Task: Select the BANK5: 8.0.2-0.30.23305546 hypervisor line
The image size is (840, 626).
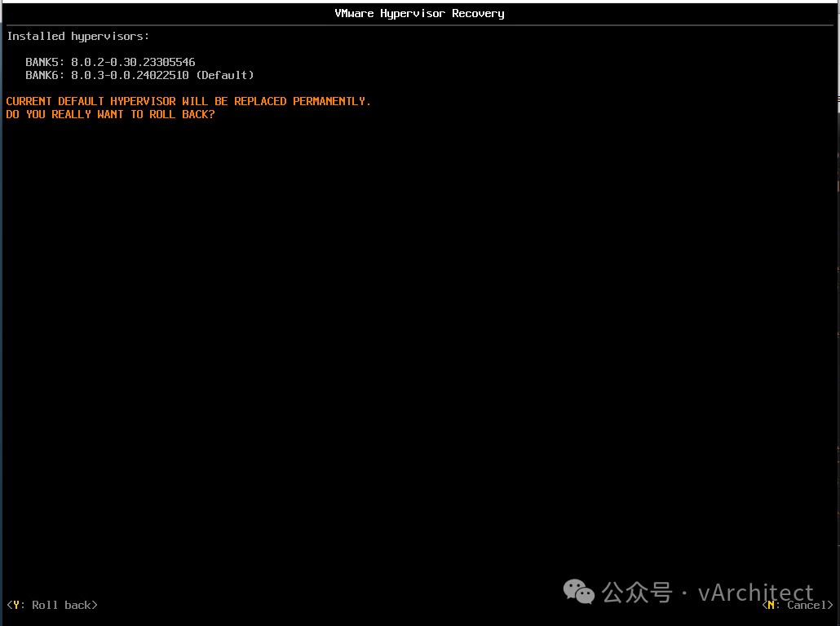Action: click(110, 62)
